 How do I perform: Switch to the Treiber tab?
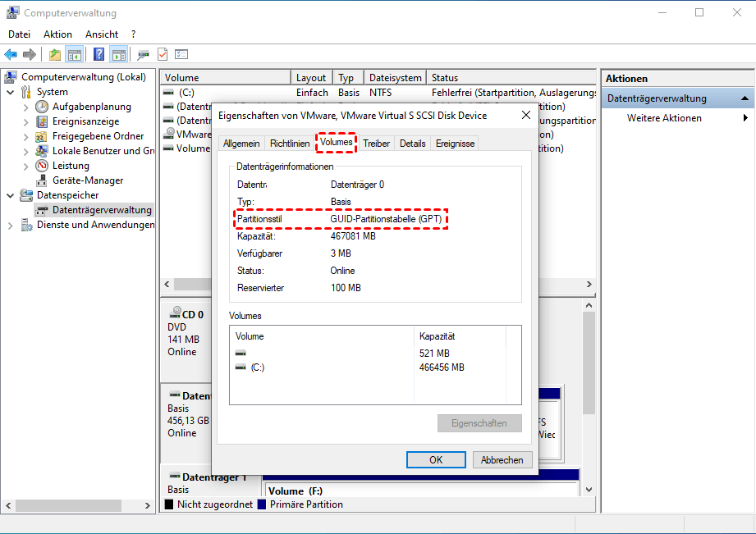tap(377, 144)
